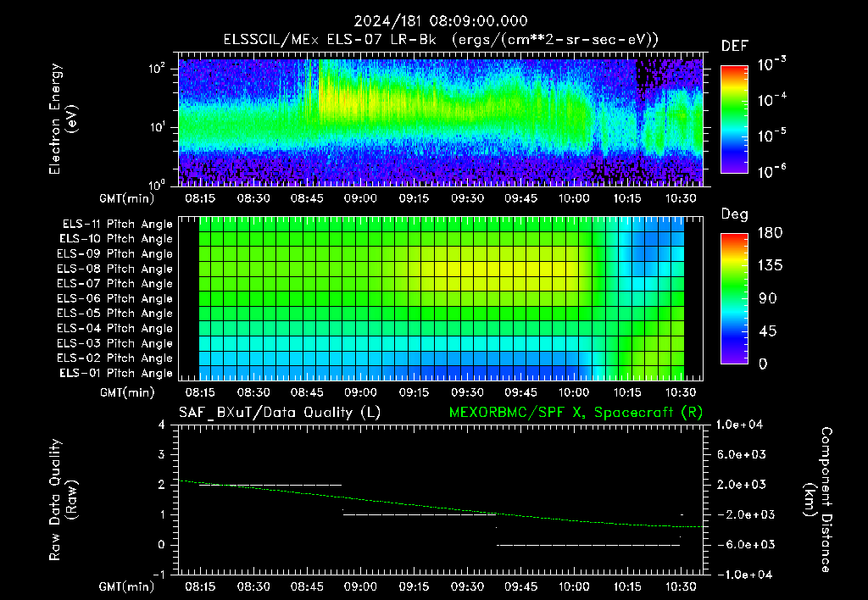Click the 10^-4 value on DEF scale
Viewport: 868px width, 600px height.
pyautogui.click(x=771, y=100)
